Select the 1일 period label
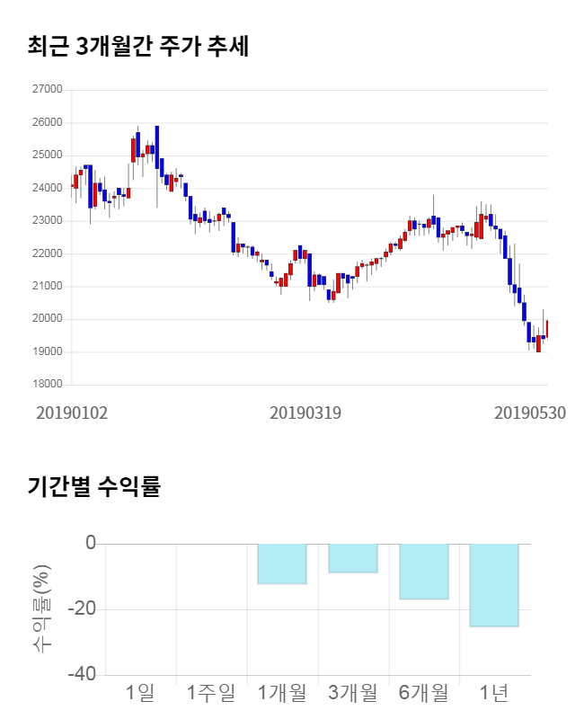The width and height of the screenshot is (575, 728). [140, 693]
